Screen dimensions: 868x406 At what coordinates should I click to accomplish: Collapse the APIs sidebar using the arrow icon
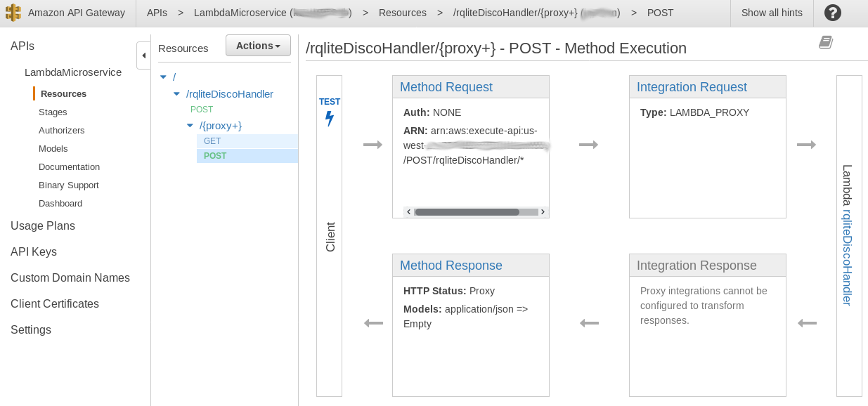pyautogui.click(x=143, y=55)
